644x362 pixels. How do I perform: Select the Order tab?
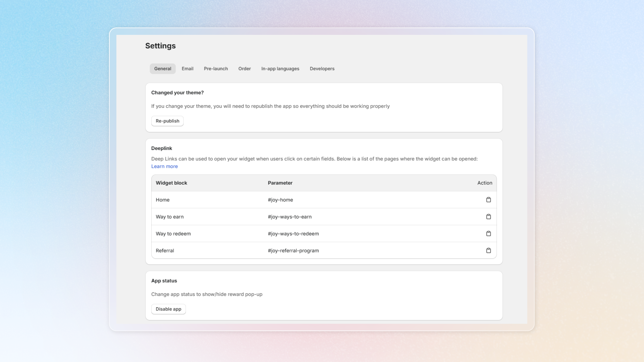pos(244,69)
